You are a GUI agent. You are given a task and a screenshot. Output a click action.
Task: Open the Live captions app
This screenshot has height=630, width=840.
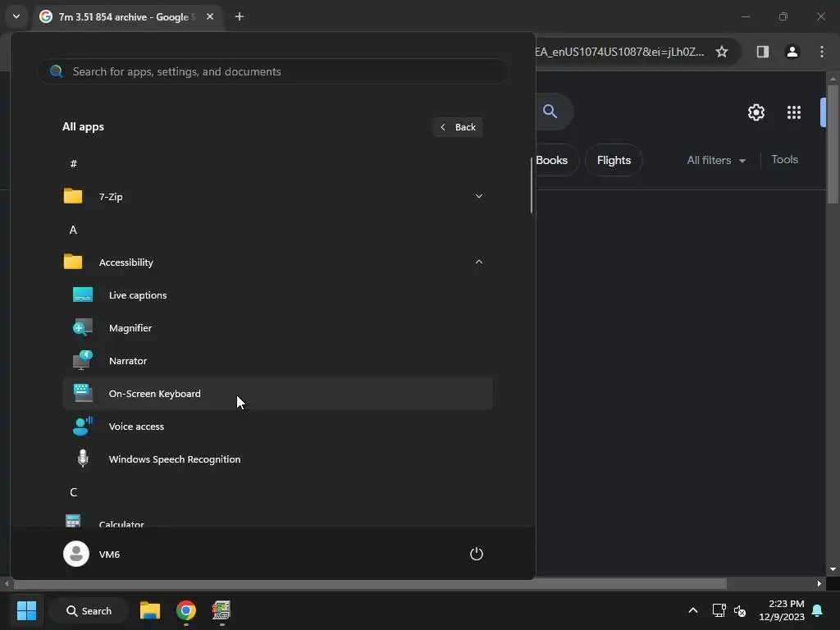point(277,295)
